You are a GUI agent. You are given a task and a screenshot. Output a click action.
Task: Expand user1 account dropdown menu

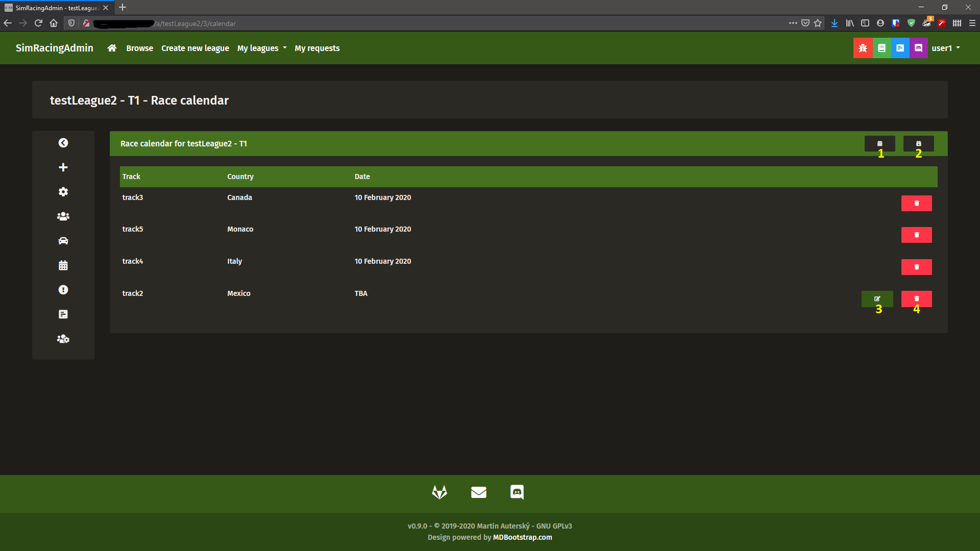946,48
